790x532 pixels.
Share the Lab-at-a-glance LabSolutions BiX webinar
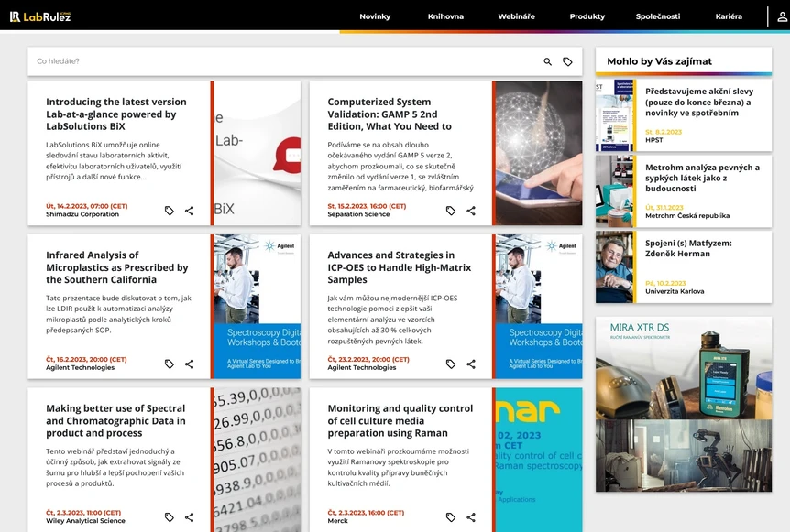(x=189, y=211)
